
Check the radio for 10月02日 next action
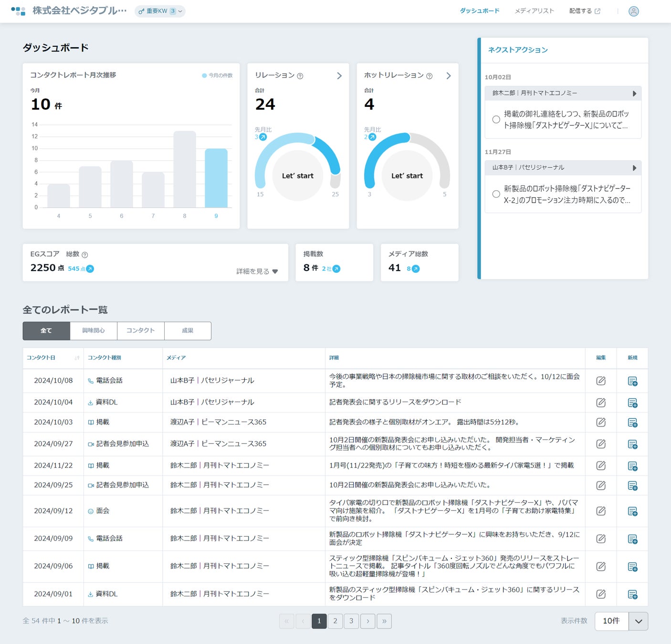(x=496, y=120)
